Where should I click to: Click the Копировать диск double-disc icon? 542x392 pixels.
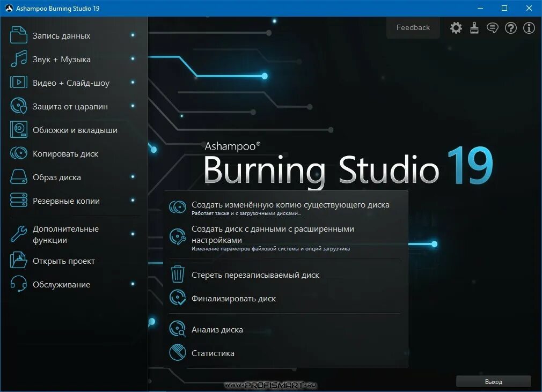coord(19,153)
